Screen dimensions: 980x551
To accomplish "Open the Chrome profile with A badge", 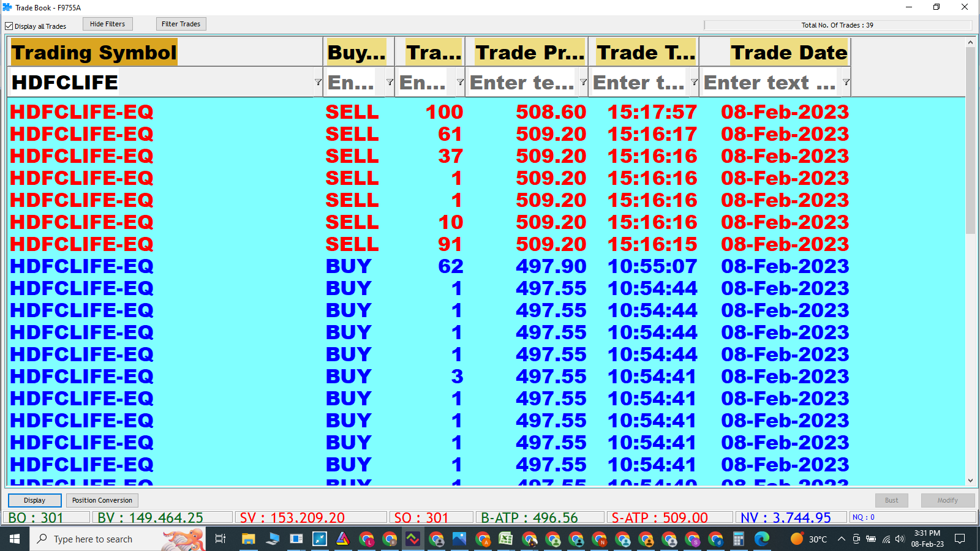I will point(483,539).
